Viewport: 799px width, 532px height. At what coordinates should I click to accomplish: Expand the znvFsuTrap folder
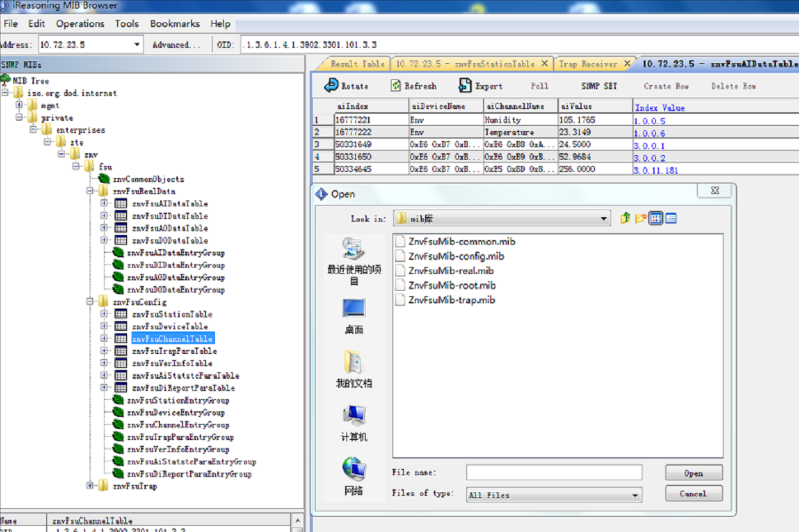(90, 486)
